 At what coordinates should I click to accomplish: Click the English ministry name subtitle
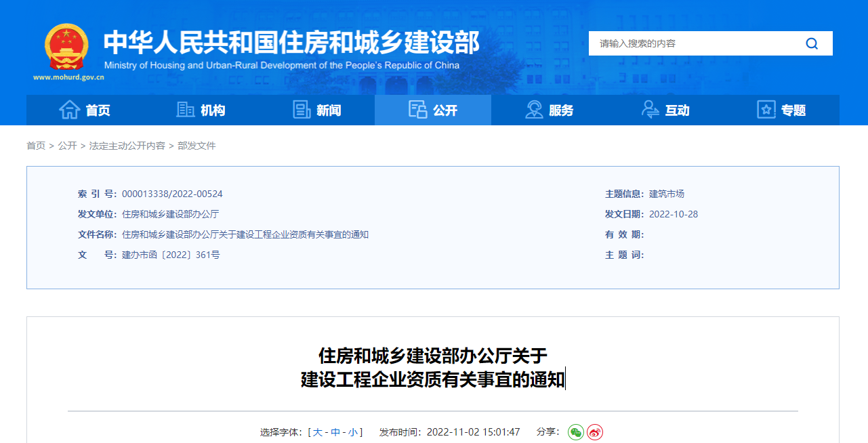click(282, 66)
